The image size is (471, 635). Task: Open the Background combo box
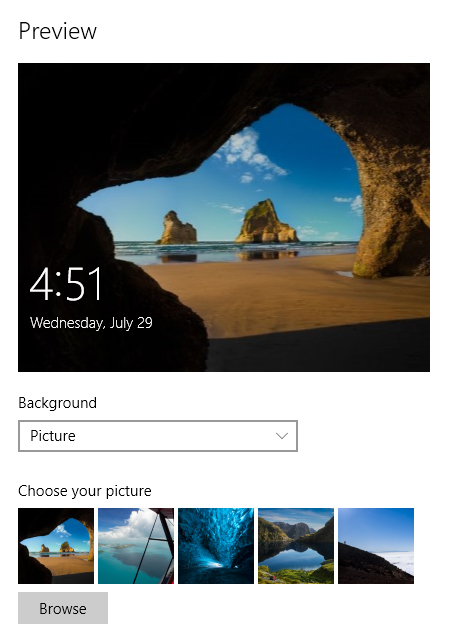[158, 436]
